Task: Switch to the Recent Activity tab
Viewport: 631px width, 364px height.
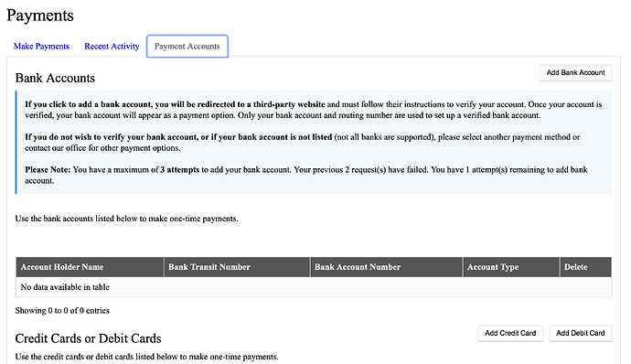Action: coord(112,47)
